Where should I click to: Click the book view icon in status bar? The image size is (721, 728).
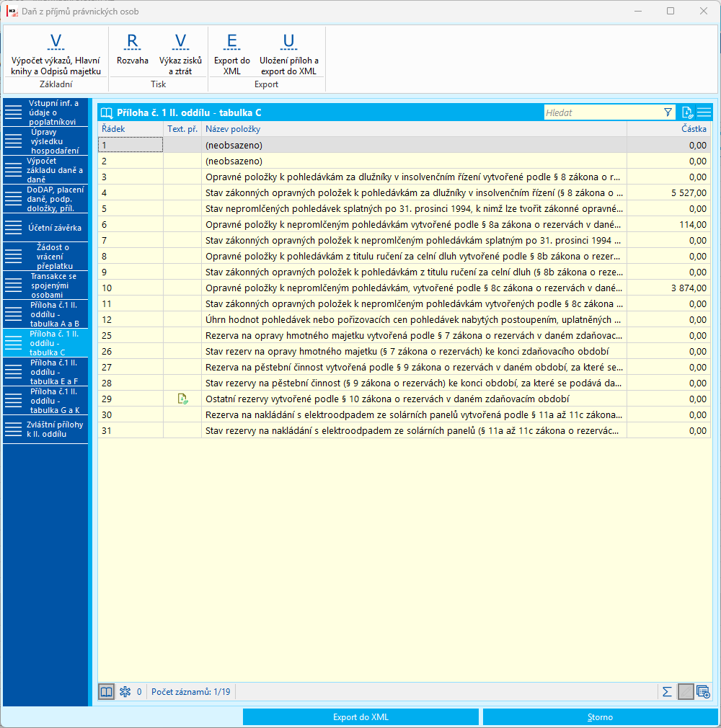click(x=107, y=692)
